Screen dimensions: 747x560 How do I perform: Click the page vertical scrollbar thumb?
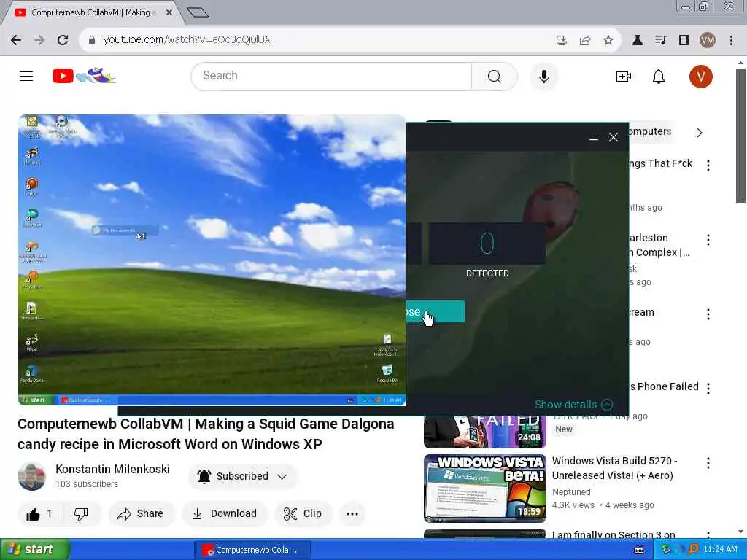point(740,136)
